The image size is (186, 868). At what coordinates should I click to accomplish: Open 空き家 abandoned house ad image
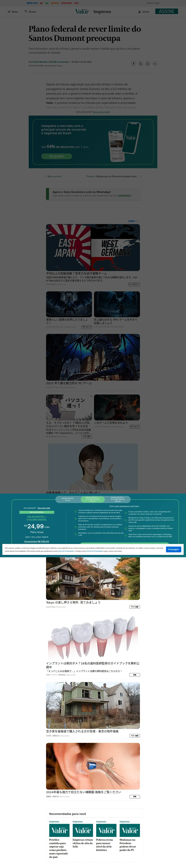[93, 705]
